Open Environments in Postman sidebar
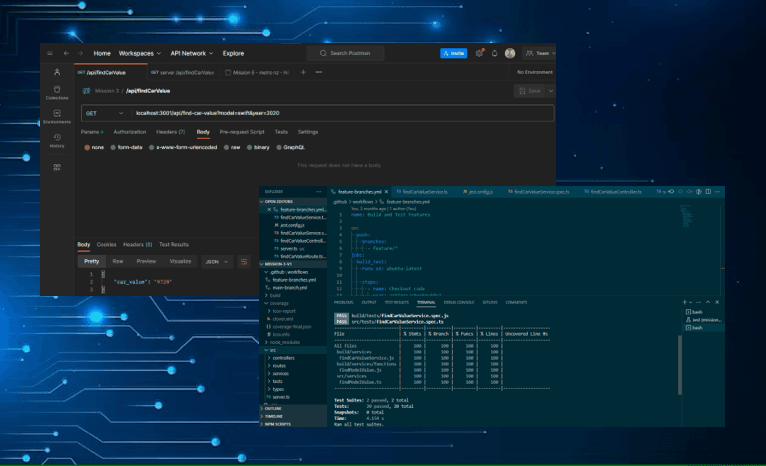This screenshot has height=466, width=766. point(57,117)
